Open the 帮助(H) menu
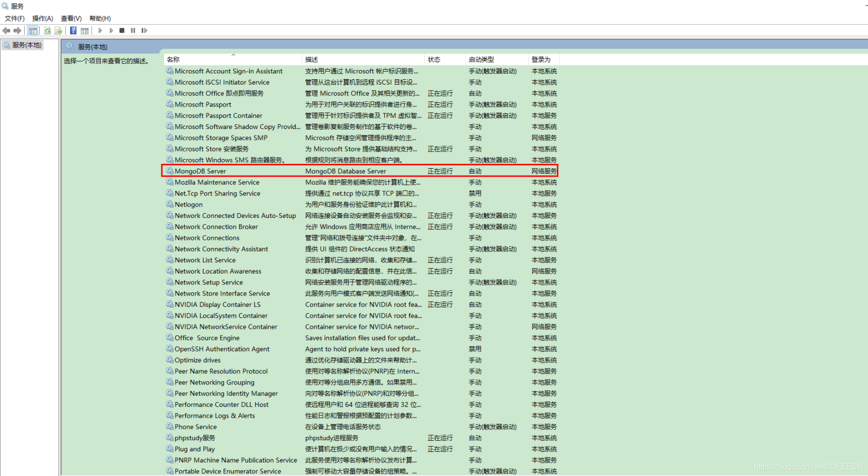 100,18
